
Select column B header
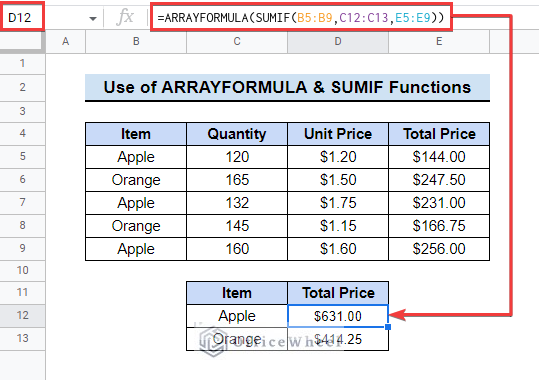136,42
